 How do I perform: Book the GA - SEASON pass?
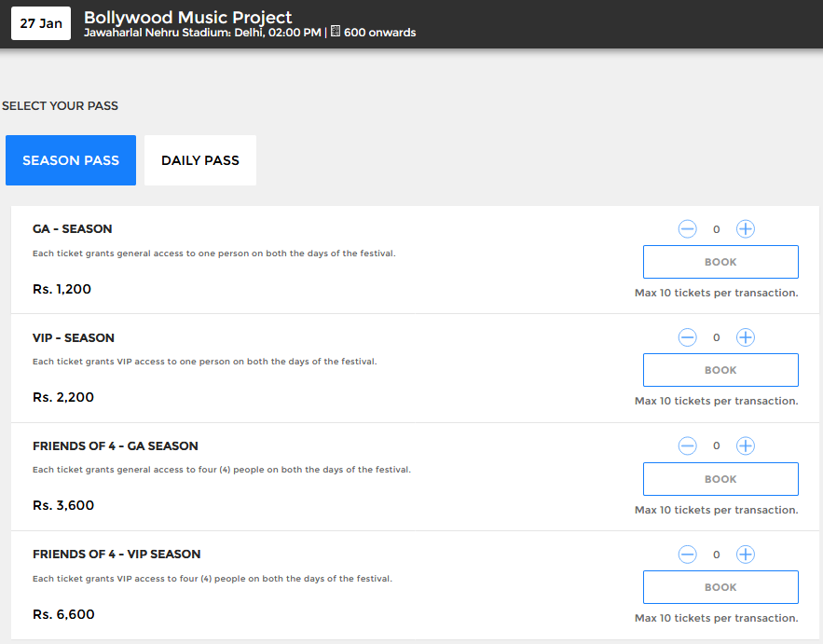pyautogui.click(x=720, y=262)
